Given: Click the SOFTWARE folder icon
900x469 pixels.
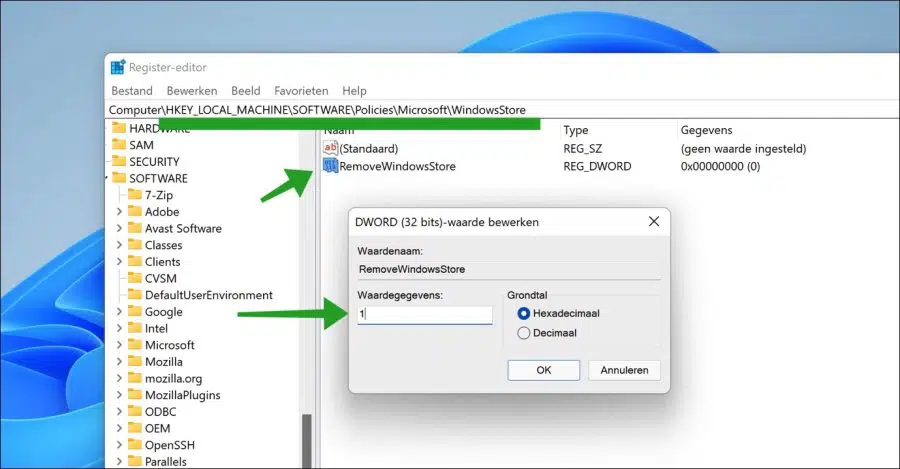Looking at the screenshot, I should pos(119,178).
